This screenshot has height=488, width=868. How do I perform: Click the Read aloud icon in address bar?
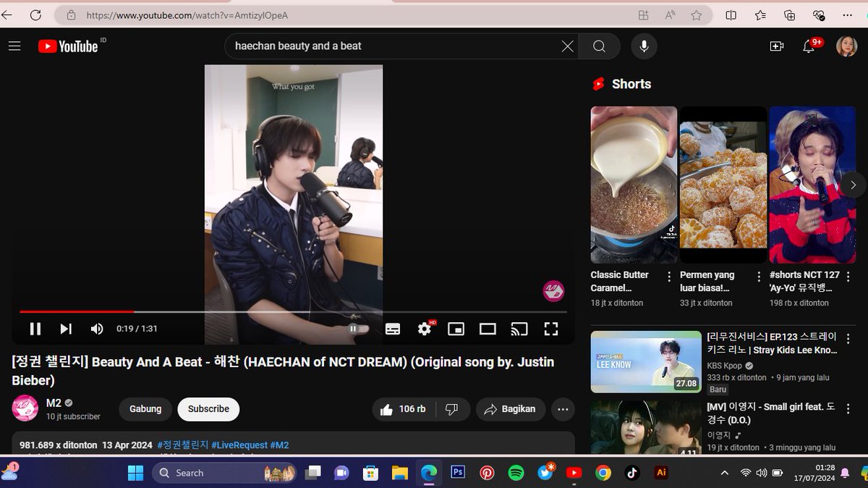point(670,15)
